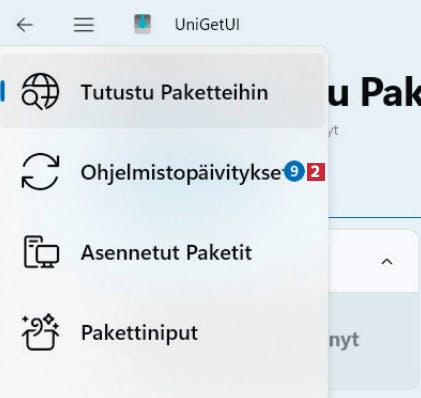This screenshot has width=421, height=398.
Task: Click the blue badge showing 9
Action: tap(294, 171)
